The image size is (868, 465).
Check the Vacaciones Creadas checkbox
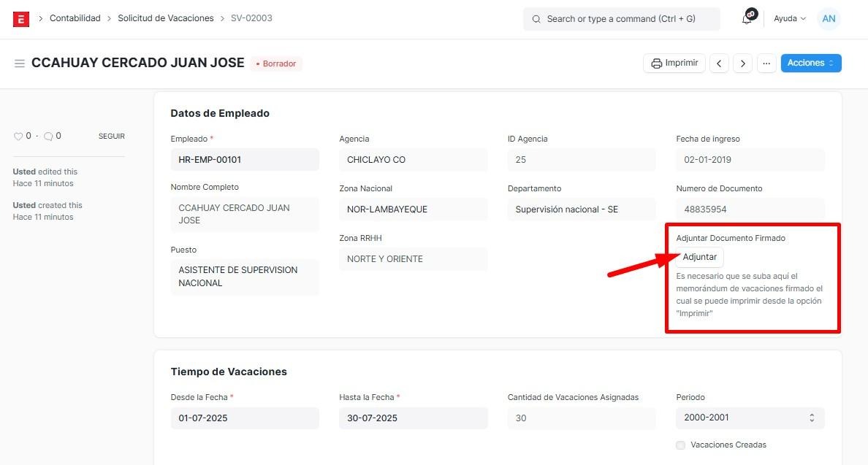[x=681, y=445]
